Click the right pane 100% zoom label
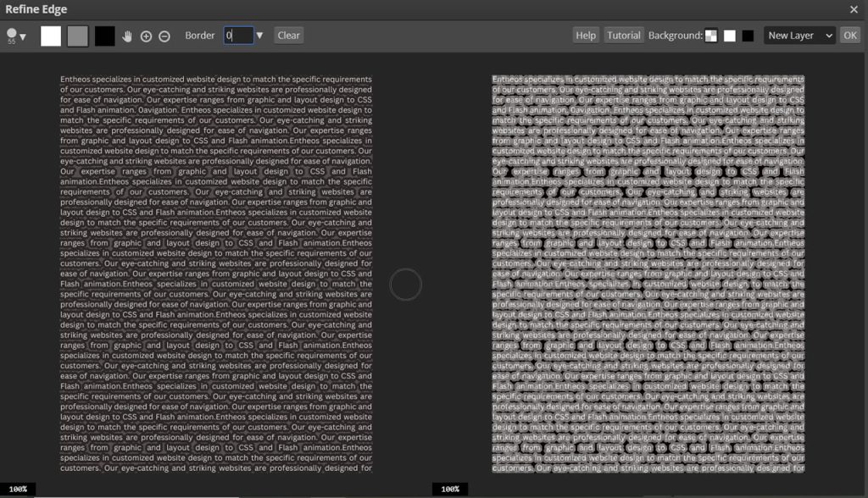Screen dimensions: 868x498 [x=450, y=490]
